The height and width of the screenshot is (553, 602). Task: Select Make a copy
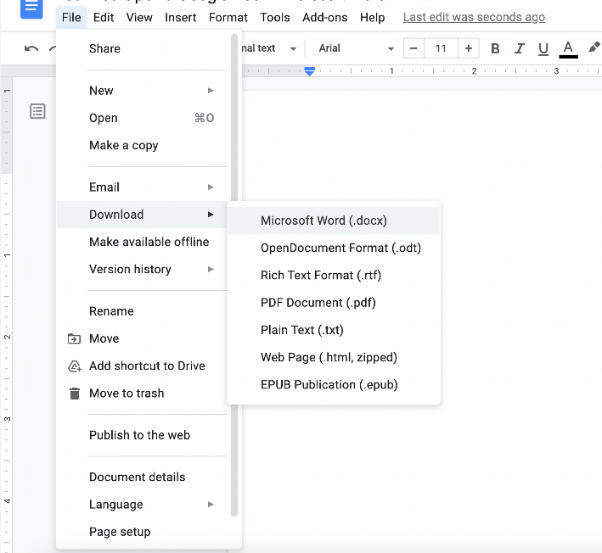tap(143, 146)
